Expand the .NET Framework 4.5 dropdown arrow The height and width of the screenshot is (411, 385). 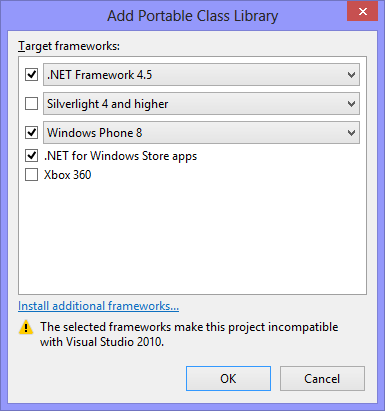(x=351, y=75)
